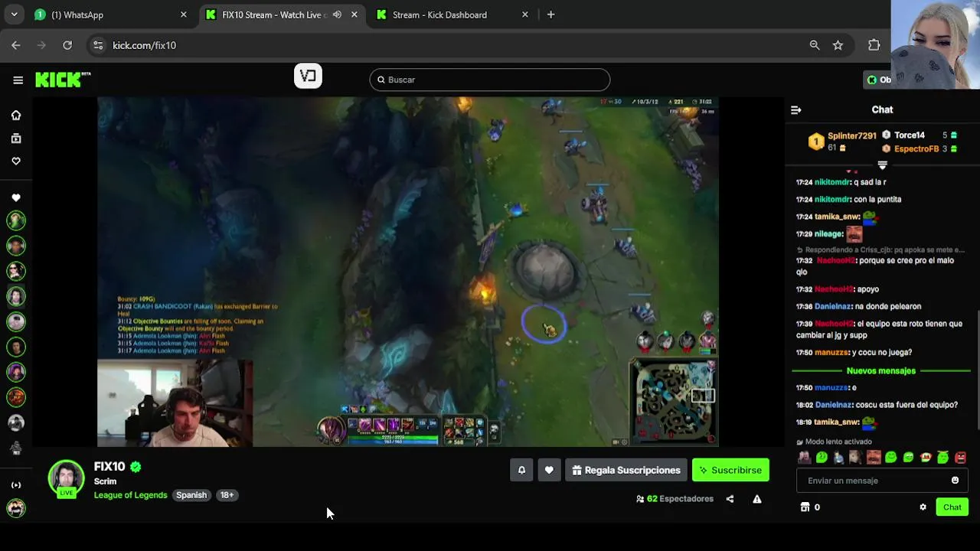Pick the red angry emote in chat bar
This screenshot has width=980, height=551.
coord(960,458)
